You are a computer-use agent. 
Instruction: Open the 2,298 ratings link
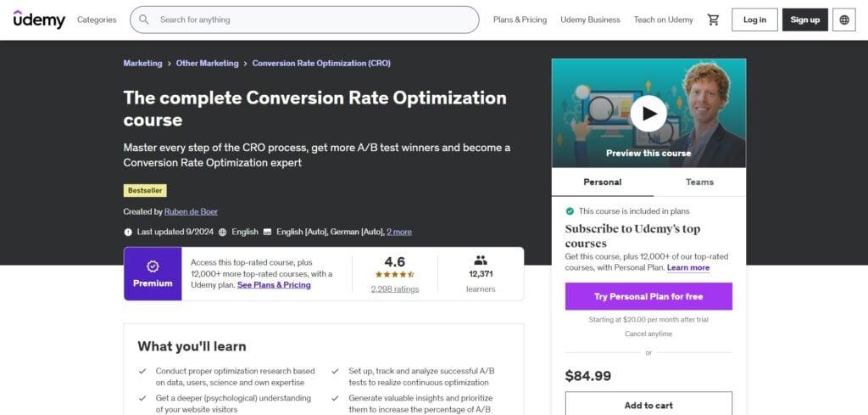[x=394, y=289]
